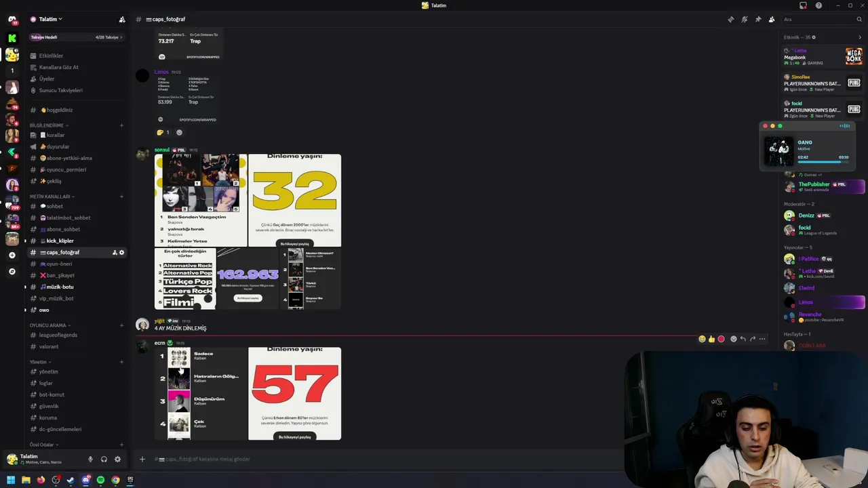Viewport: 868px width, 488px height.
Task: Toggle notification settings bell icon in header
Action: (744, 19)
